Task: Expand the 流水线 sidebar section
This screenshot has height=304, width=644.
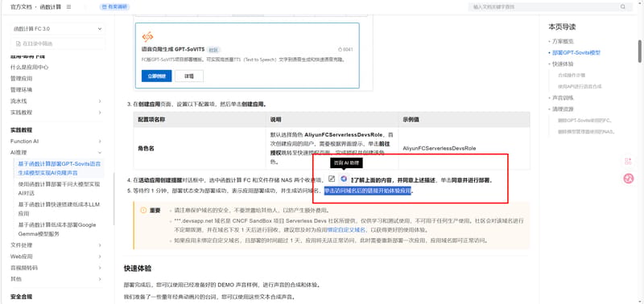Action: (56, 101)
